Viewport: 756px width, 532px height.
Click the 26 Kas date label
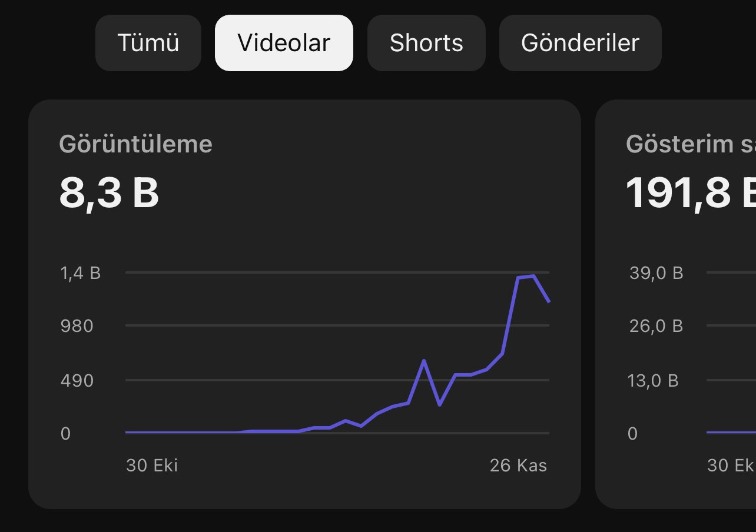pyautogui.click(x=518, y=465)
